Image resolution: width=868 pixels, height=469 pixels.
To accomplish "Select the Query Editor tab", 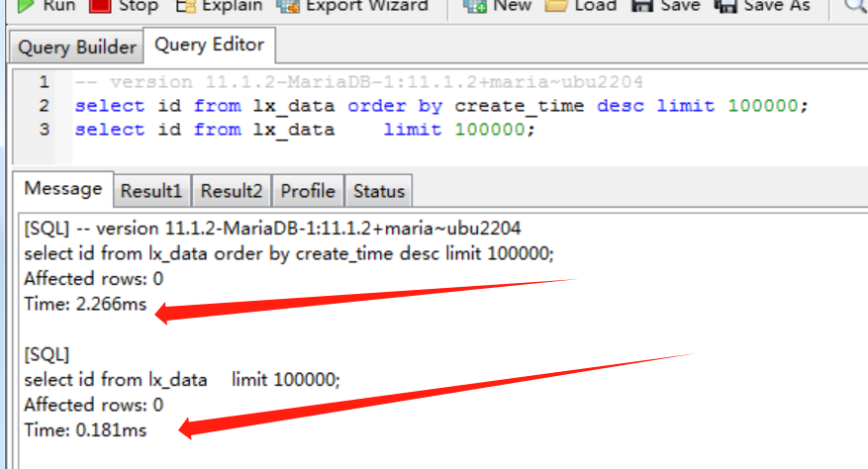I will (209, 46).
